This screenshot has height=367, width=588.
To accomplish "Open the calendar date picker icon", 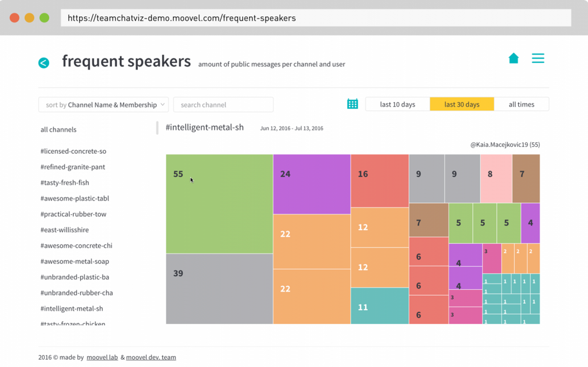I will click(x=352, y=104).
